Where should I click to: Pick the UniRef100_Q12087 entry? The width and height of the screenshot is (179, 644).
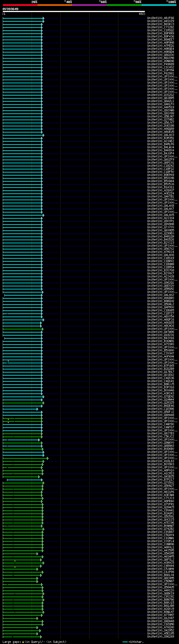tap(161, 618)
